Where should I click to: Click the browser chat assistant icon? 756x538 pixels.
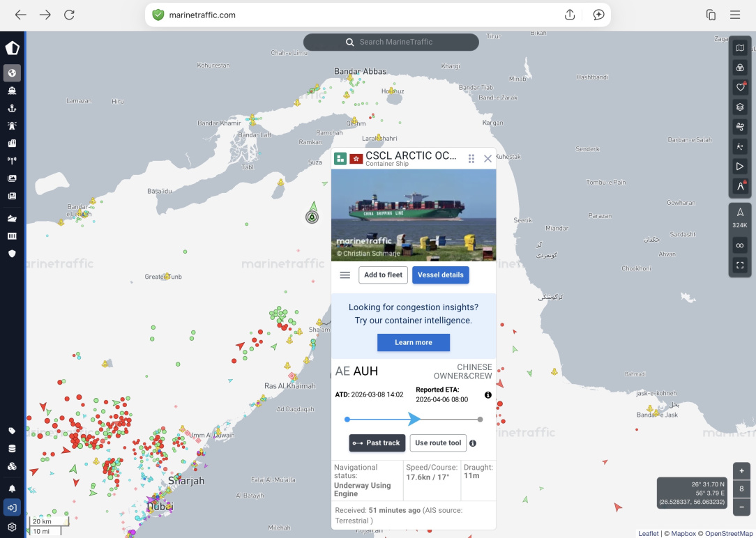[x=598, y=15]
